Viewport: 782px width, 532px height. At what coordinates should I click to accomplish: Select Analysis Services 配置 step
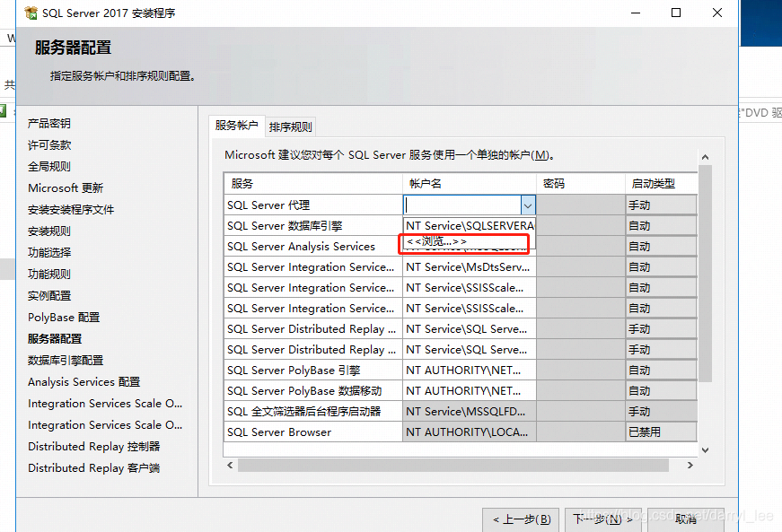click(x=84, y=382)
